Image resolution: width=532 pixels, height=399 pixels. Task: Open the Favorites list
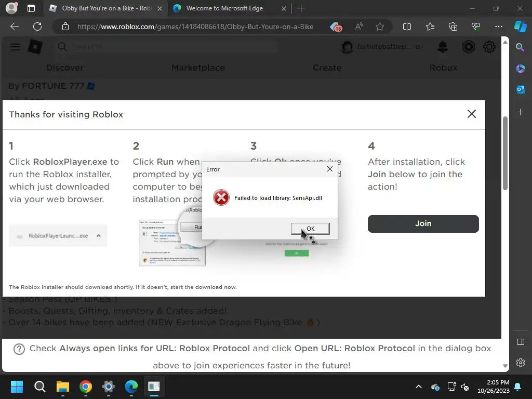click(430, 26)
